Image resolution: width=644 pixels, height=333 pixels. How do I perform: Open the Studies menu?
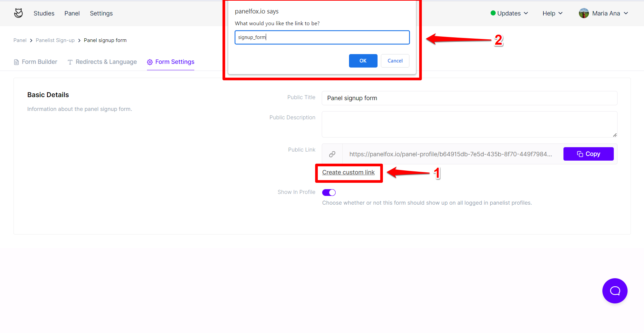pyautogui.click(x=44, y=13)
